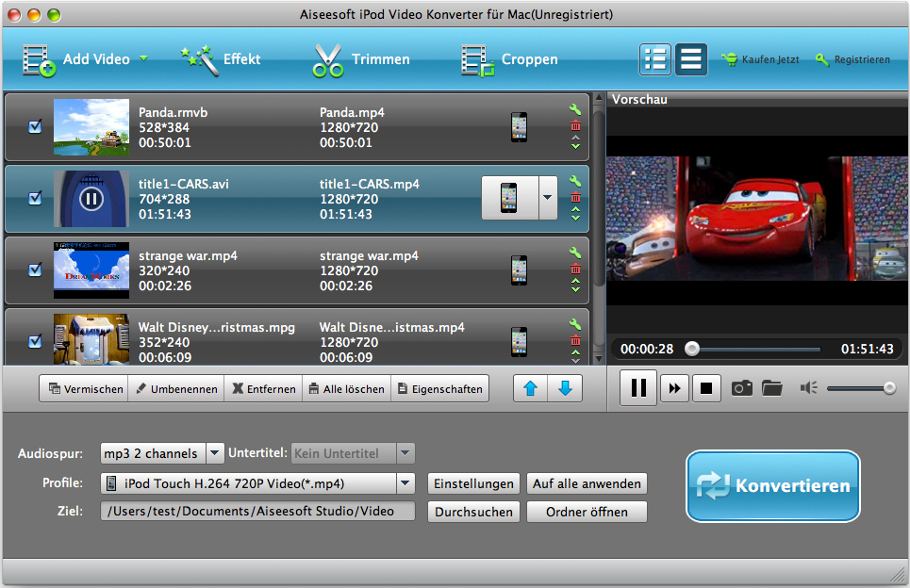Click the Add Video film icon
The width and height of the screenshot is (910, 588).
pyautogui.click(x=40, y=60)
